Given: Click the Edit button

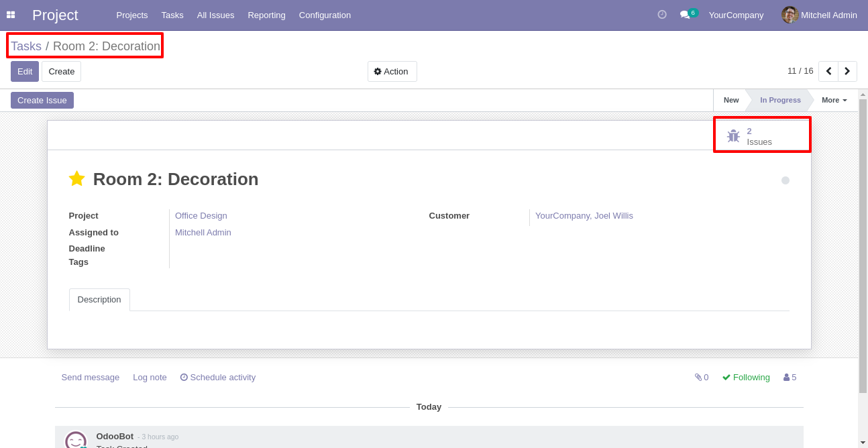Looking at the screenshot, I should coord(25,71).
